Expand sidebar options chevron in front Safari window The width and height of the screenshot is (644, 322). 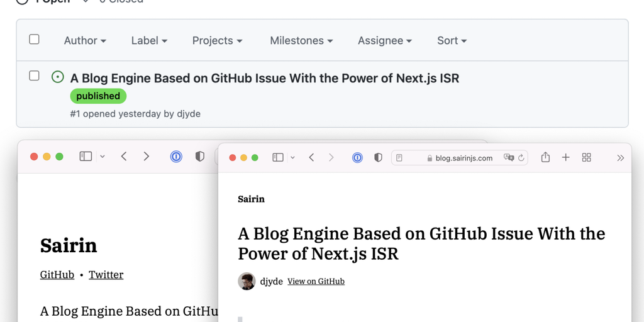point(292,157)
